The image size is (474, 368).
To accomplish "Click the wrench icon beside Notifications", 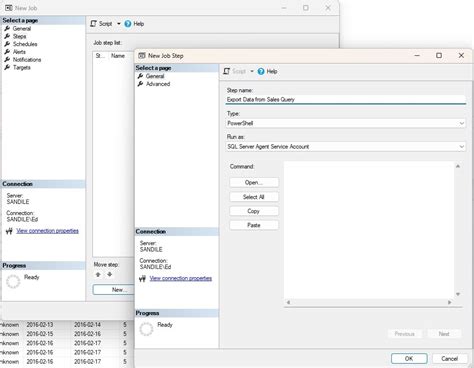I will tap(7, 60).
